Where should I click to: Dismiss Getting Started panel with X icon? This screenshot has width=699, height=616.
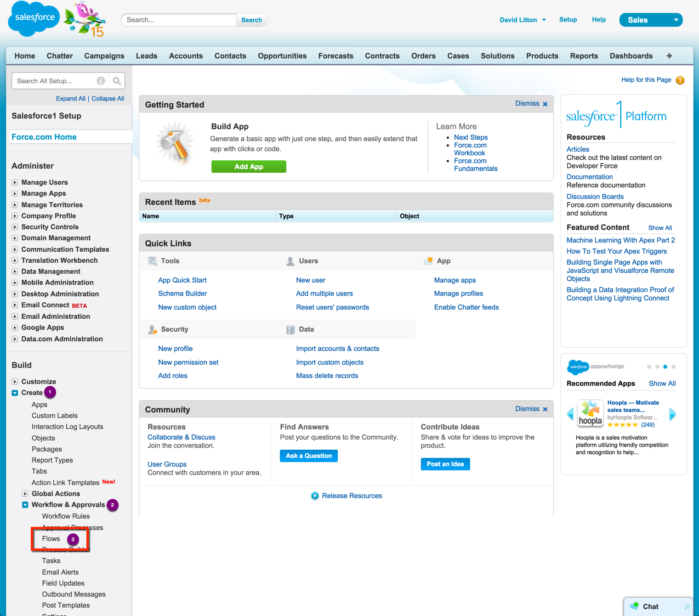545,104
